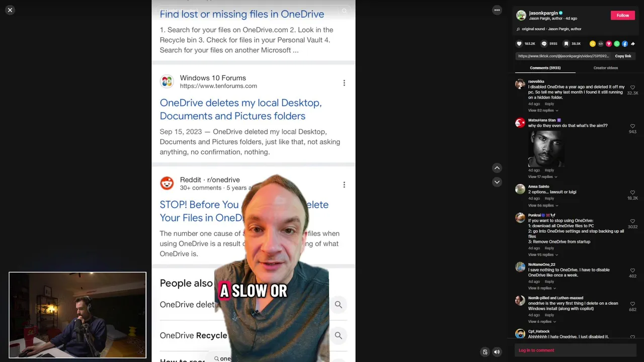
Task: Open comments via the speech bubble icon
Action: pos(544,44)
